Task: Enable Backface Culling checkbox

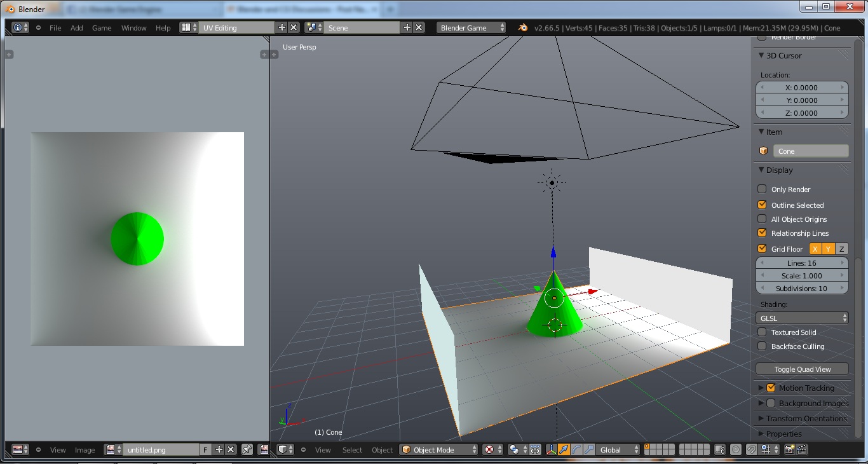Action: click(762, 346)
